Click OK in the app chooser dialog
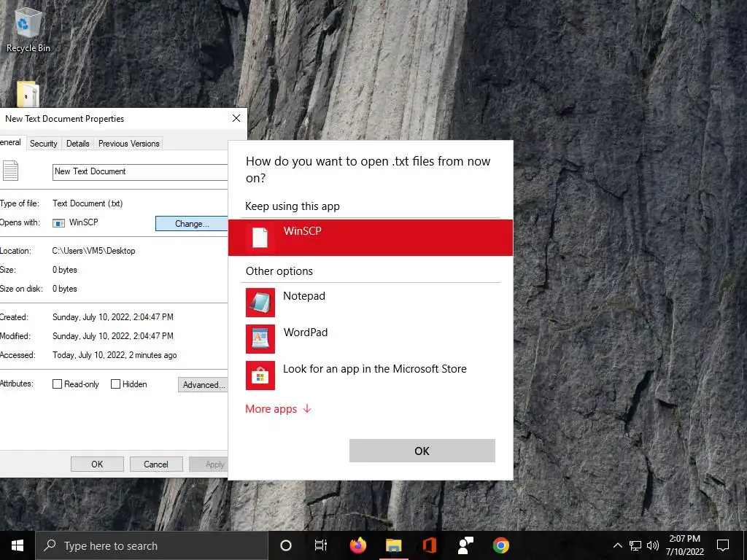 tap(422, 451)
